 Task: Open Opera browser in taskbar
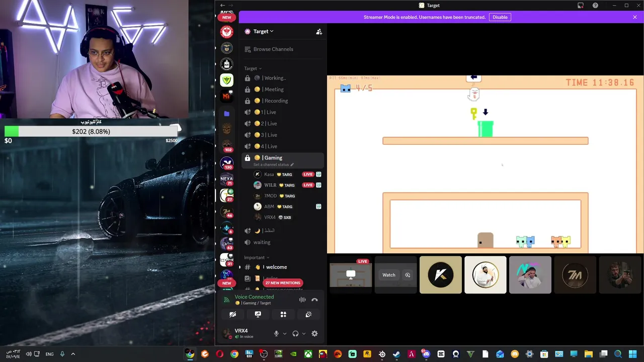pos(219,354)
